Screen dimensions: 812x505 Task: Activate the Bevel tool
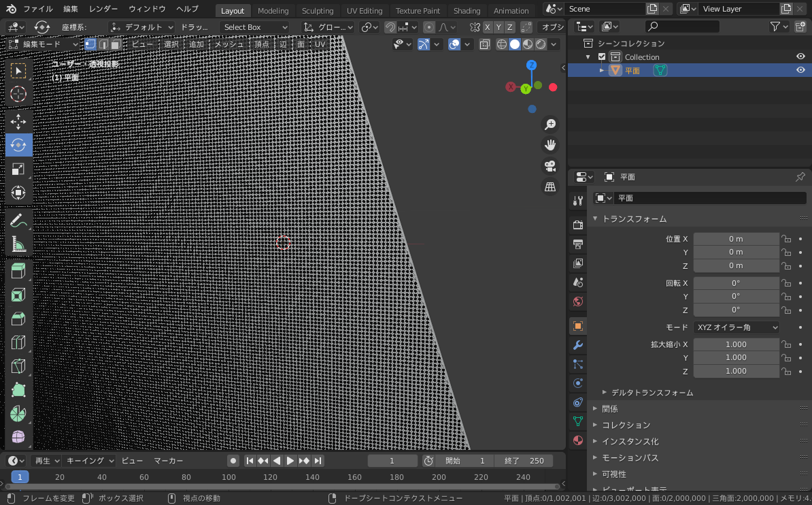[18, 319]
